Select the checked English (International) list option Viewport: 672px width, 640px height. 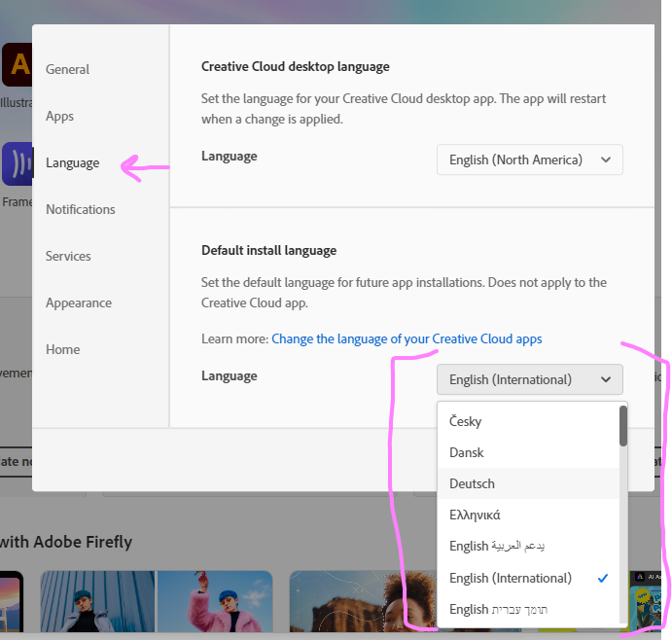[x=528, y=579]
